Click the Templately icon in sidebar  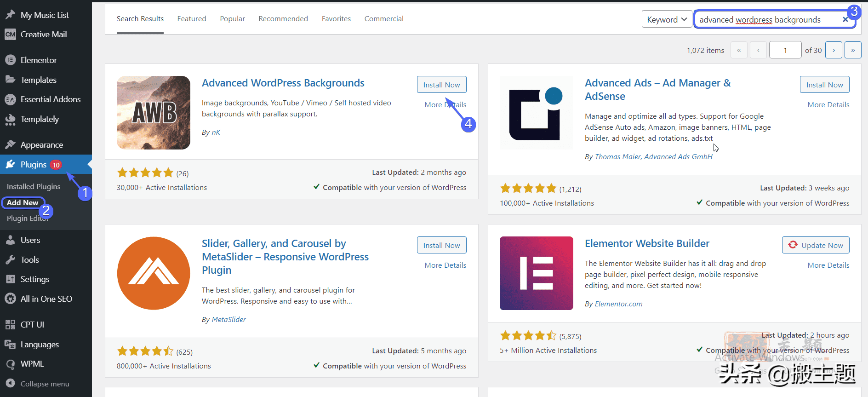tap(10, 119)
